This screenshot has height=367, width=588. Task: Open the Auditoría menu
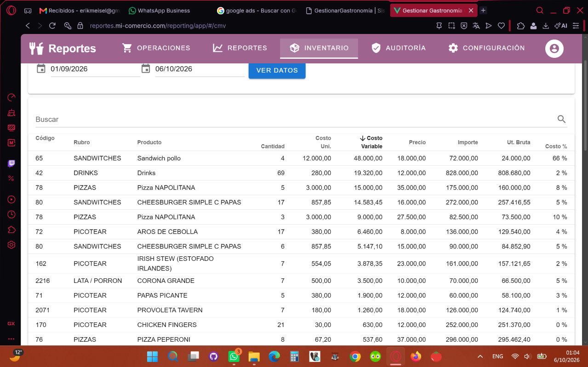point(399,48)
